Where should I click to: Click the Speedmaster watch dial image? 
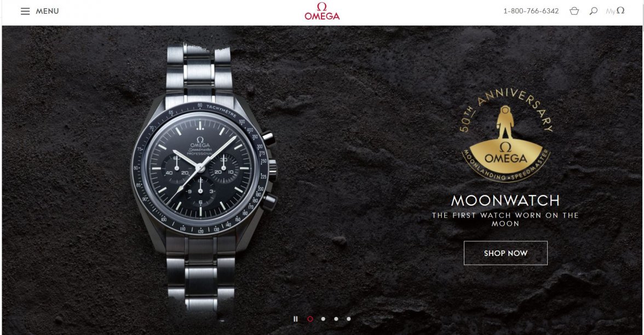pos(200,168)
